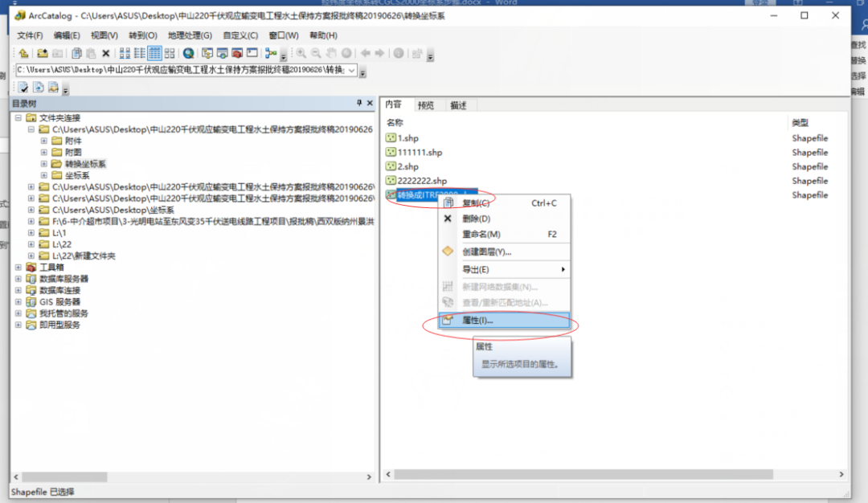Switch to Large Icons view
The height and width of the screenshot is (503, 868).
tap(125, 53)
